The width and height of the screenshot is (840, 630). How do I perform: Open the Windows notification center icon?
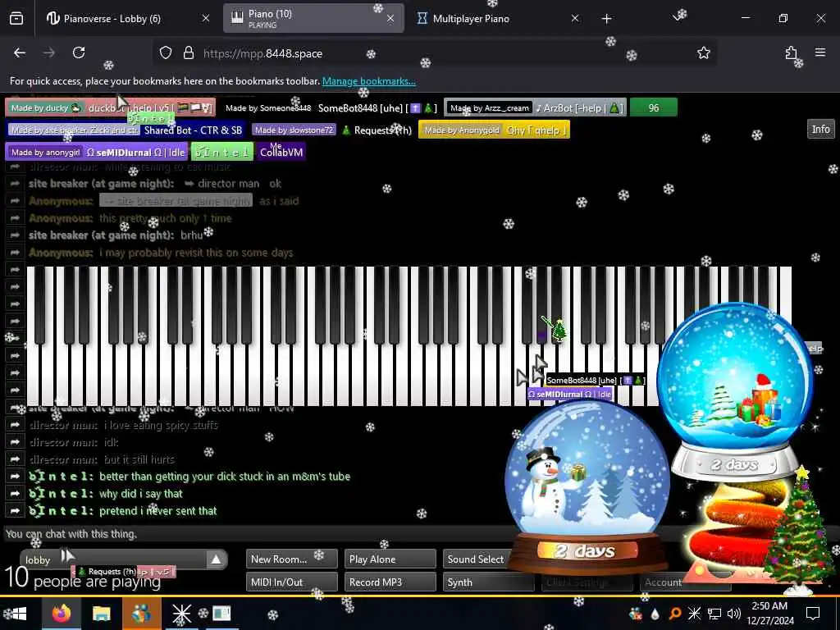pos(813,614)
